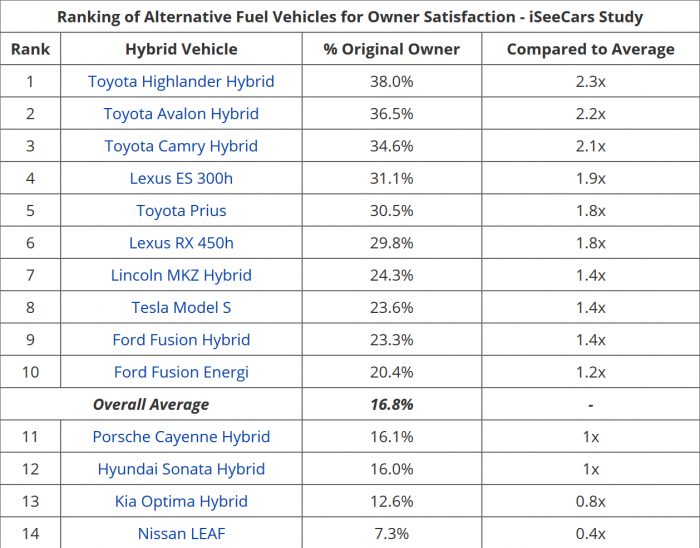The image size is (700, 548).
Task: Click the Toyota Avalon Hybrid link
Action: click(x=181, y=114)
